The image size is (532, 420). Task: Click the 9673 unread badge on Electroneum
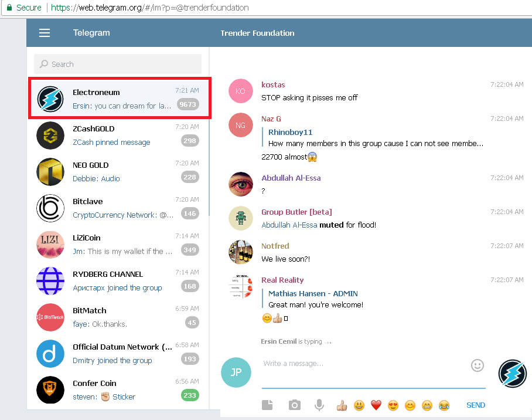point(187,104)
